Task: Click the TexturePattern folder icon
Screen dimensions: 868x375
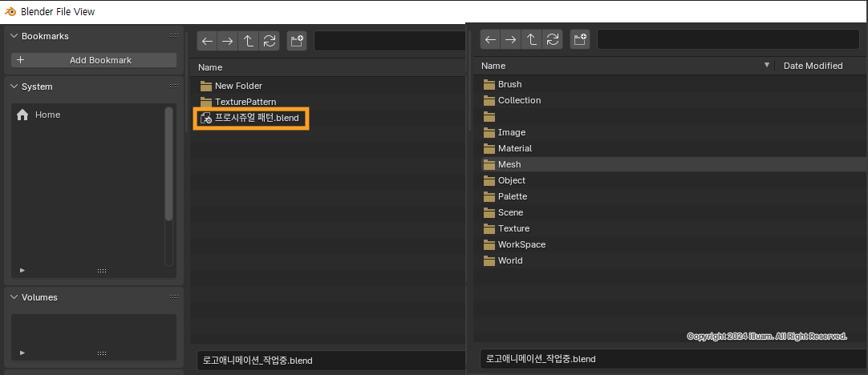Action: click(x=206, y=102)
